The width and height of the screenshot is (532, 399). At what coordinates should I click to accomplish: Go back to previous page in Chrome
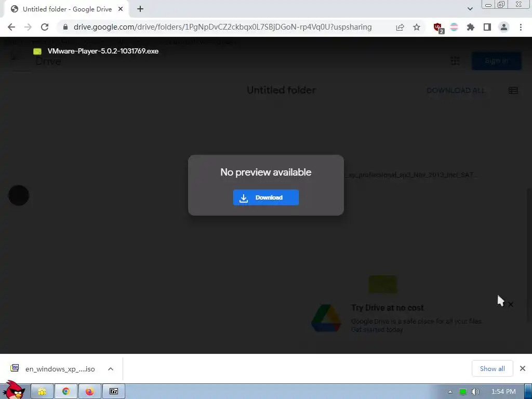(11, 27)
